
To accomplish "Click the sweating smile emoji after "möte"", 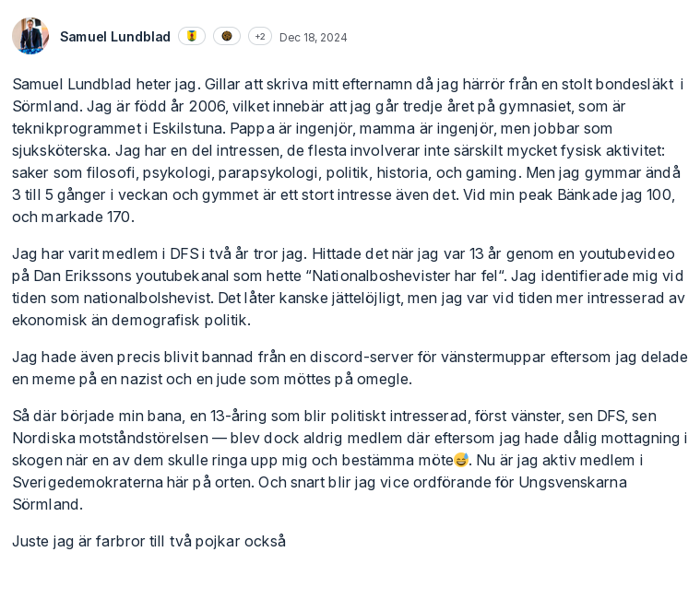I will [x=461, y=460].
